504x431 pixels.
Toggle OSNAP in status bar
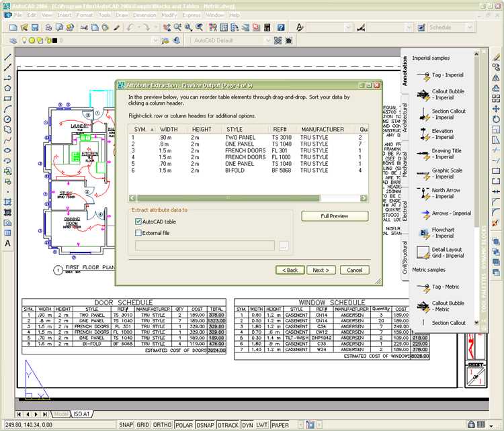pyautogui.click(x=205, y=425)
